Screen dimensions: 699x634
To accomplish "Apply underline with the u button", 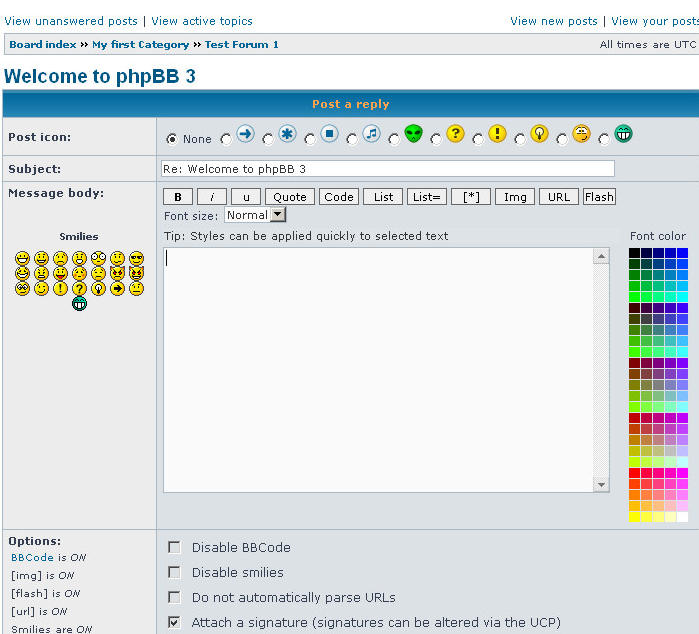I will (x=246, y=197).
